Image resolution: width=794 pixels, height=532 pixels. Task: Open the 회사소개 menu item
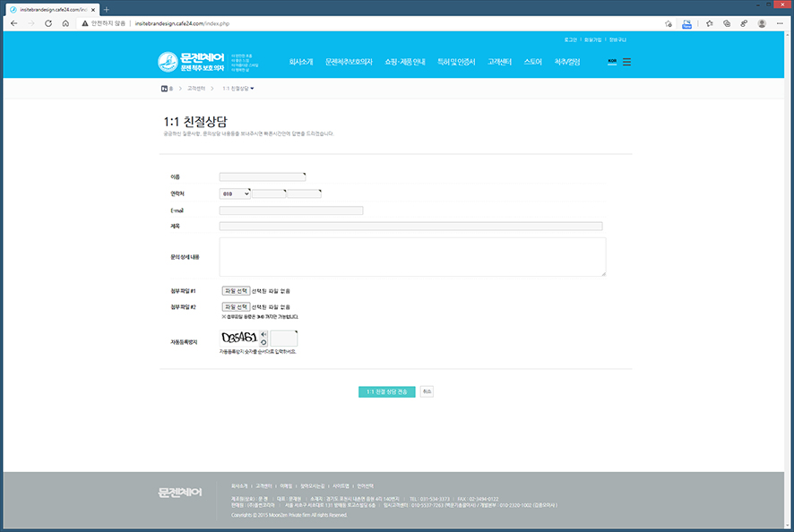coord(301,62)
